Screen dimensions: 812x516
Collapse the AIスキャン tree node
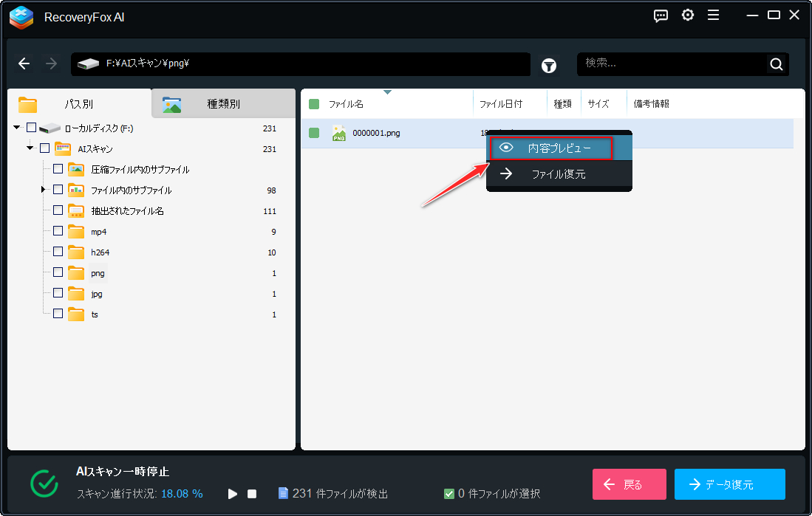[x=30, y=148]
